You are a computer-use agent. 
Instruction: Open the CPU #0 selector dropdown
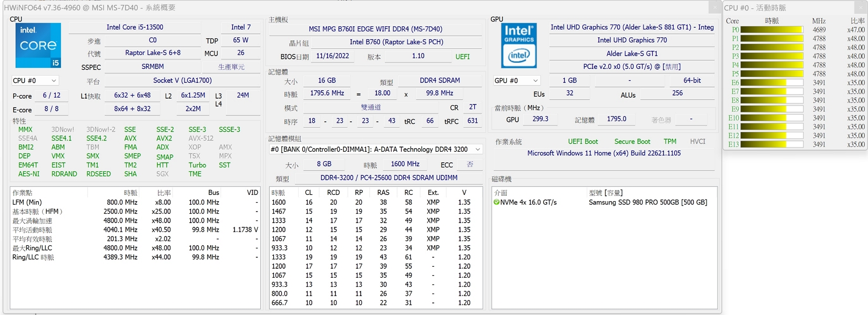coord(35,80)
